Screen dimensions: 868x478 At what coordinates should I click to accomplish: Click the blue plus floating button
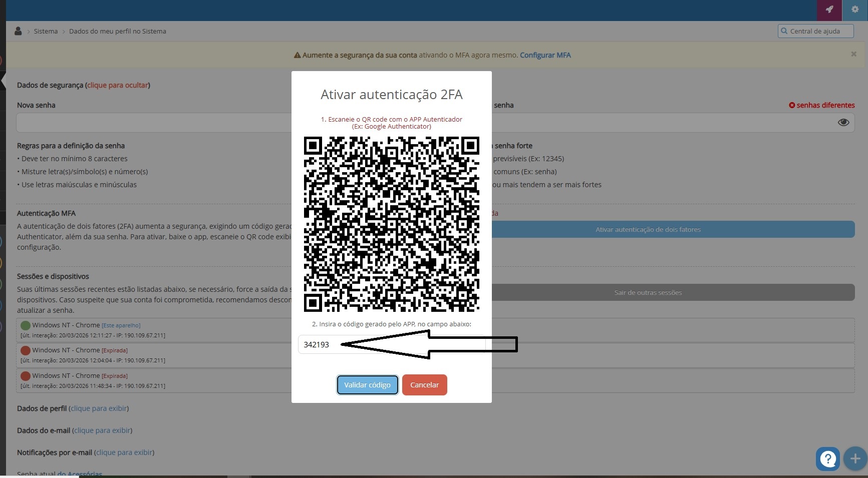pyautogui.click(x=855, y=458)
